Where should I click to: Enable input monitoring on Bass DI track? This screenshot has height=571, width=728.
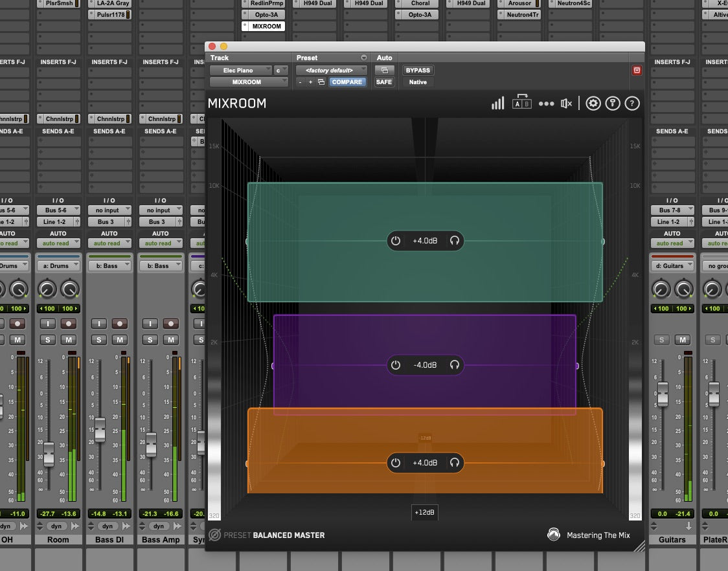tap(98, 324)
